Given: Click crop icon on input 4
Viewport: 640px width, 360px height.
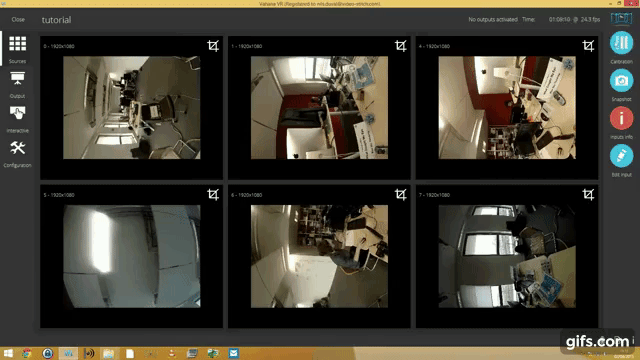Looking at the screenshot, I should (588, 46).
